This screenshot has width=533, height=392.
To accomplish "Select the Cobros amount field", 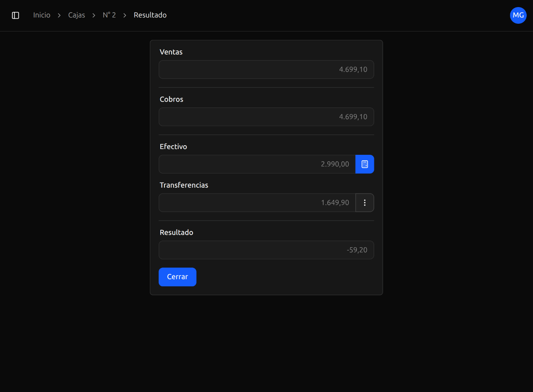I will [266, 117].
